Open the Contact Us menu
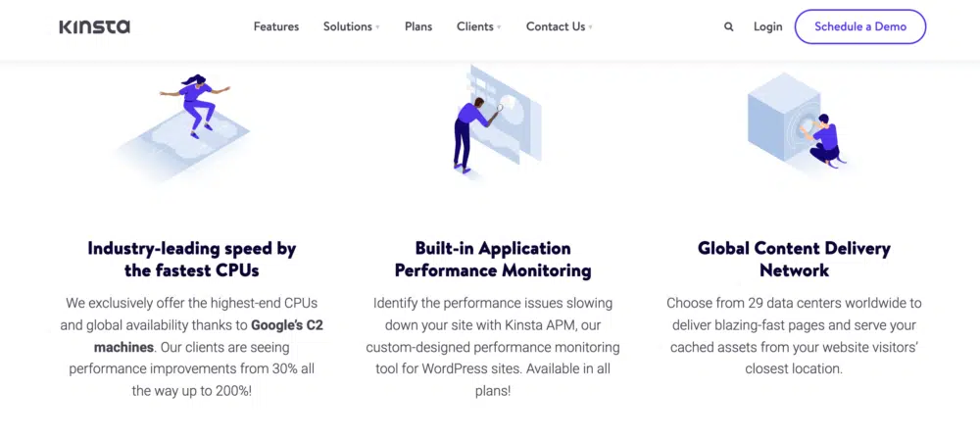The height and width of the screenshot is (439, 980). pyautogui.click(x=556, y=26)
